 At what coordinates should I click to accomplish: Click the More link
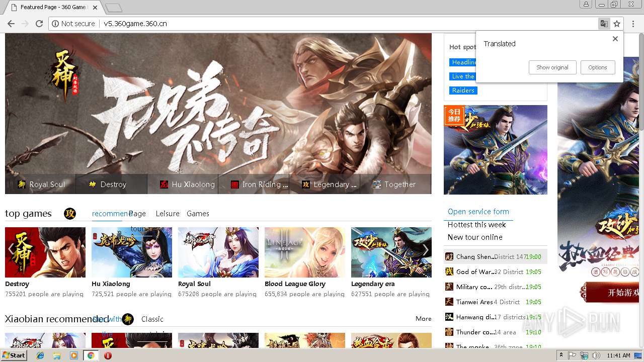point(424,319)
